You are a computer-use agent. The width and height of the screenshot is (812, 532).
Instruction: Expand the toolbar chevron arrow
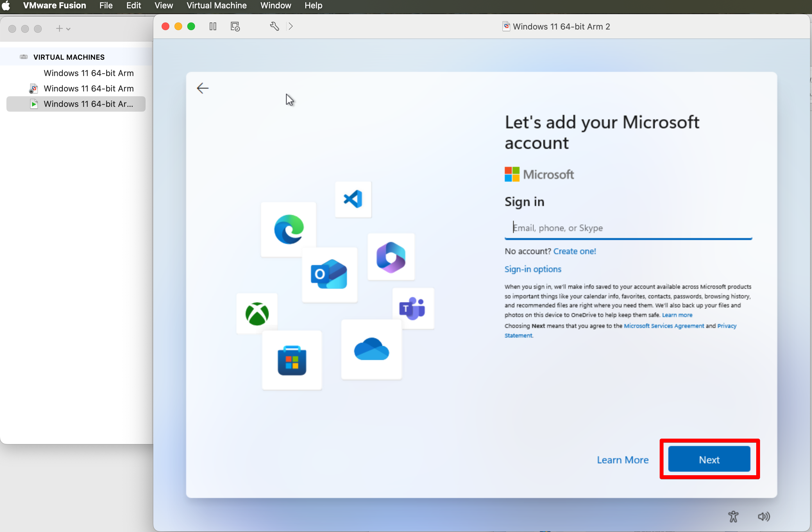(291, 26)
